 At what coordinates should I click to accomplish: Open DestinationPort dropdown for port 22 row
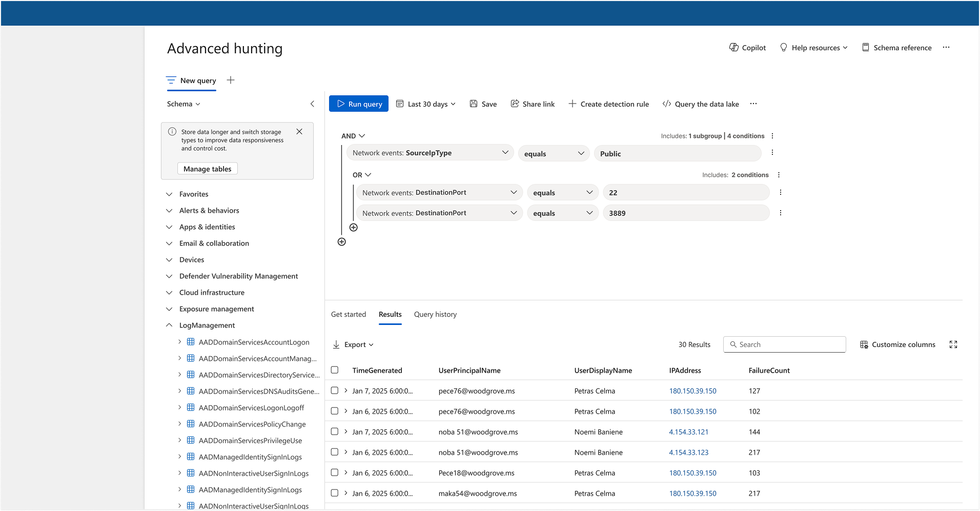[x=439, y=192]
